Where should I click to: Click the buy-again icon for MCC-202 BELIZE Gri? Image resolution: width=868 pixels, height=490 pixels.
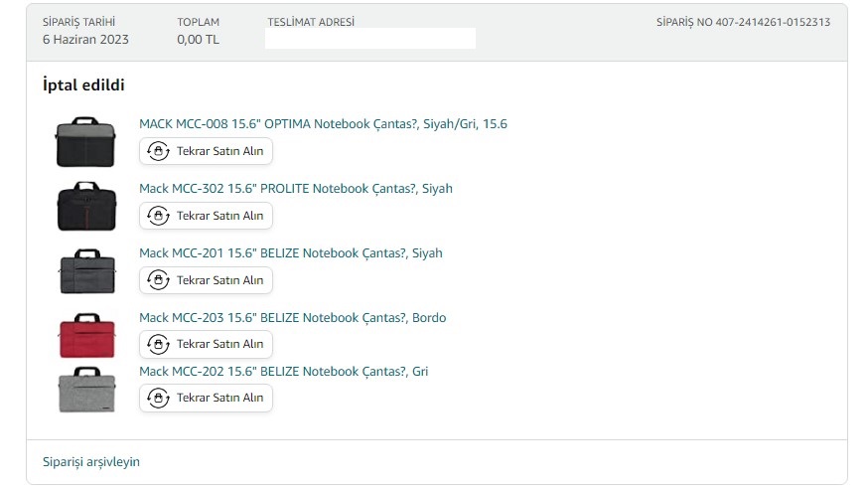point(158,398)
